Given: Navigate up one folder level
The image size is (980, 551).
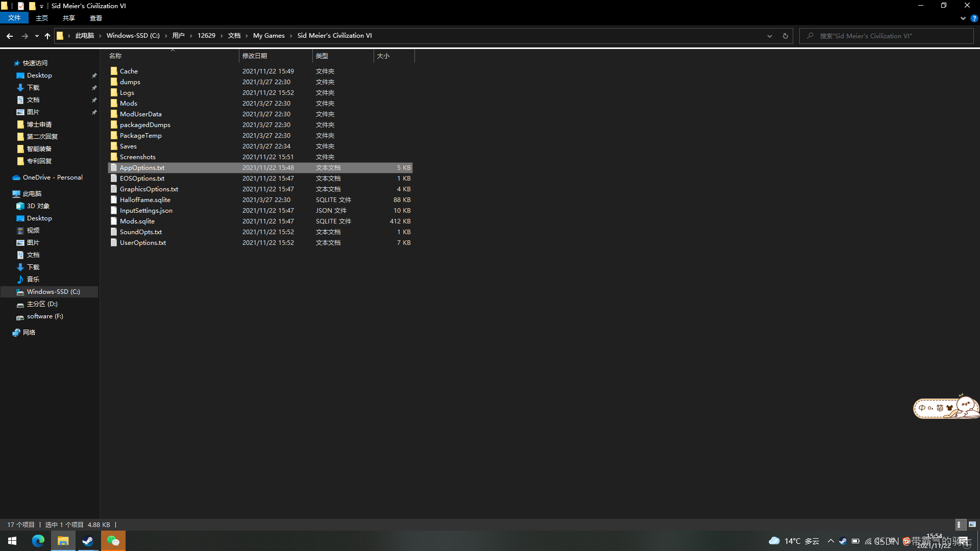Looking at the screenshot, I should 47,36.
